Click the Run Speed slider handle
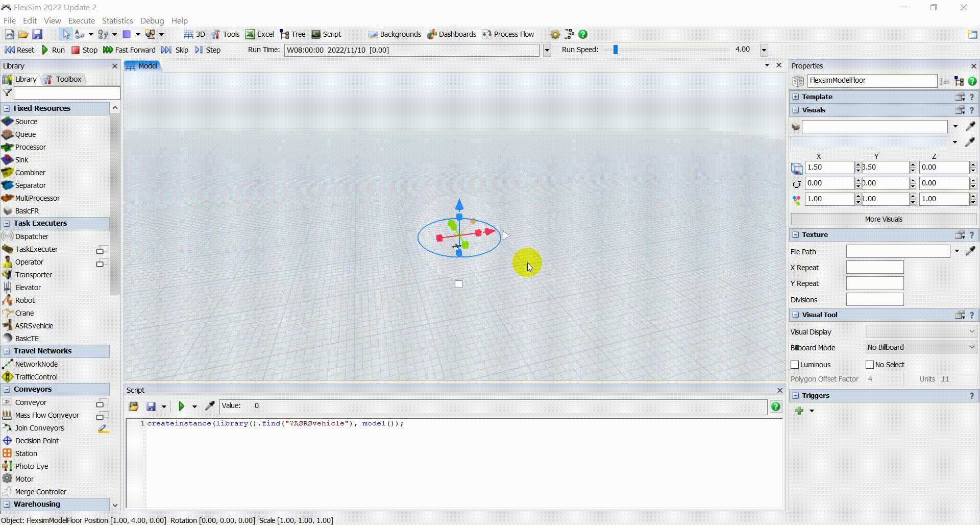The width and height of the screenshot is (980, 525). coord(616,50)
